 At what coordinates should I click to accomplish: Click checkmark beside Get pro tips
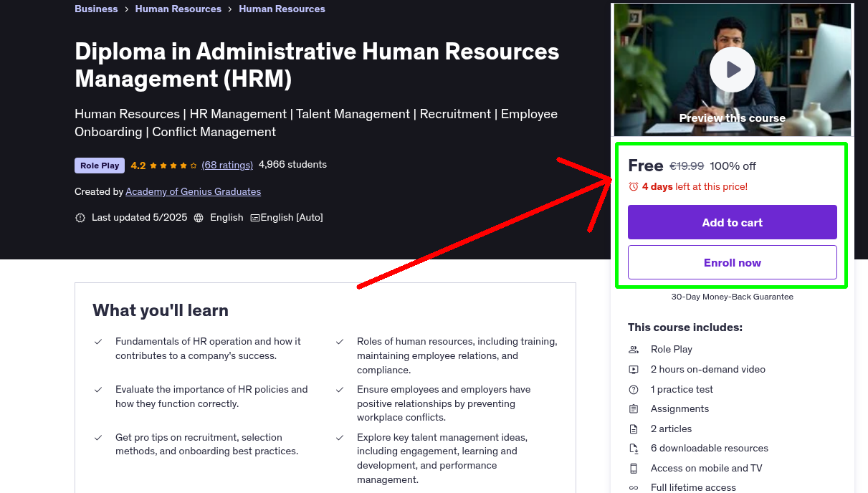coord(98,438)
